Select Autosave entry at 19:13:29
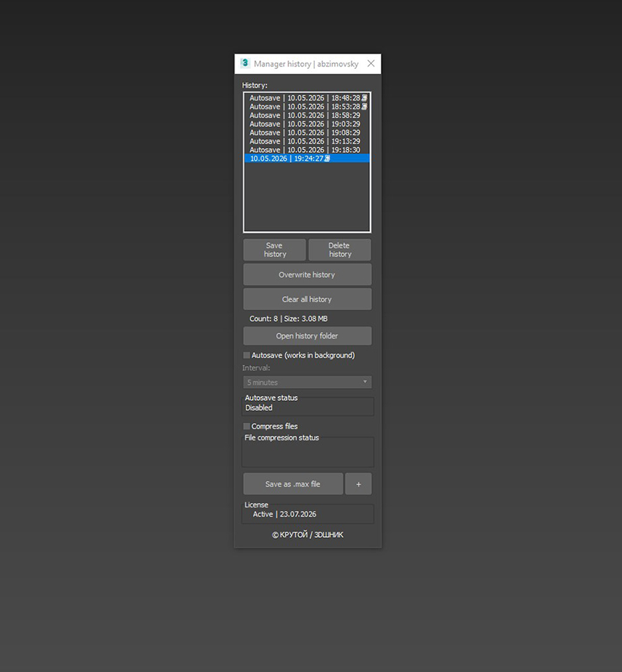The height and width of the screenshot is (672, 622). [x=307, y=141]
